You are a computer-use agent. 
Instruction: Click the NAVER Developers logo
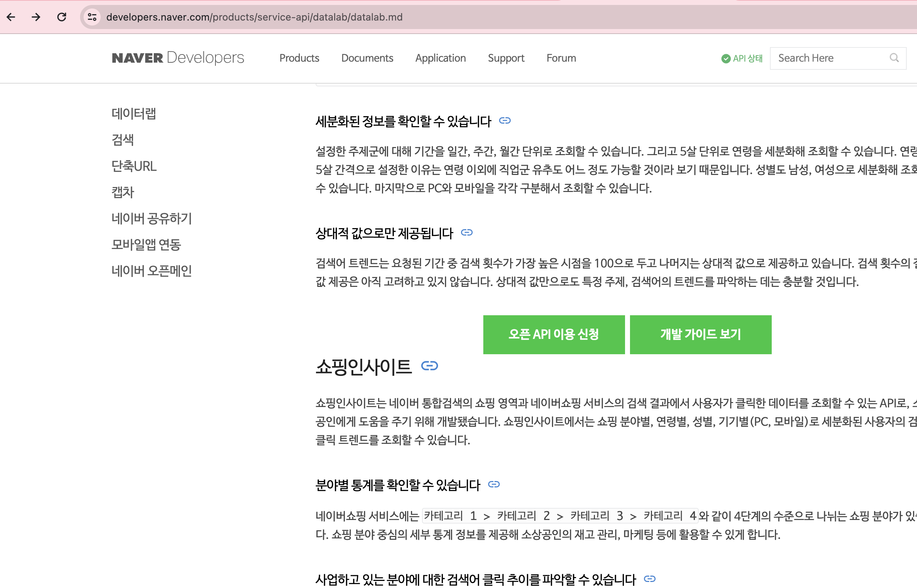[177, 58]
